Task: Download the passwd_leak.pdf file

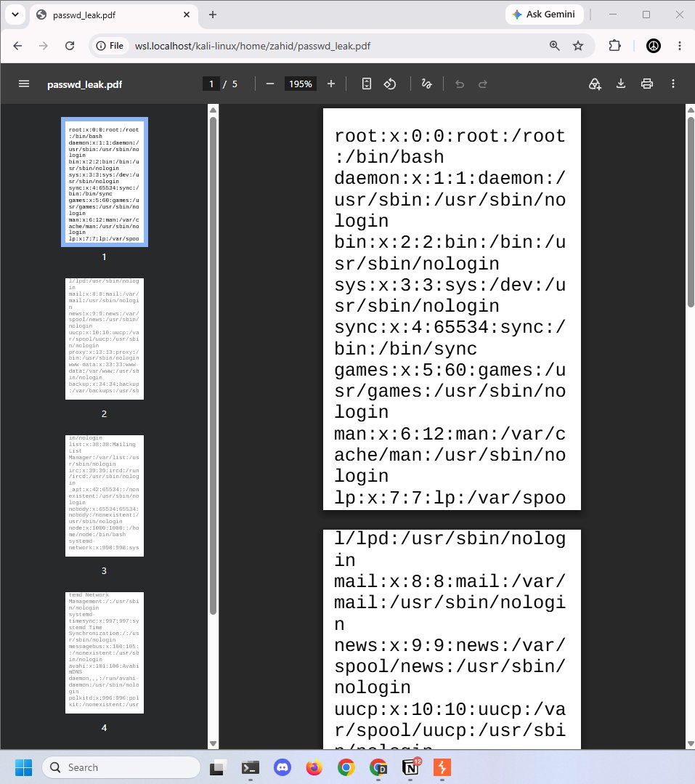Action: pyautogui.click(x=620, y=84)
